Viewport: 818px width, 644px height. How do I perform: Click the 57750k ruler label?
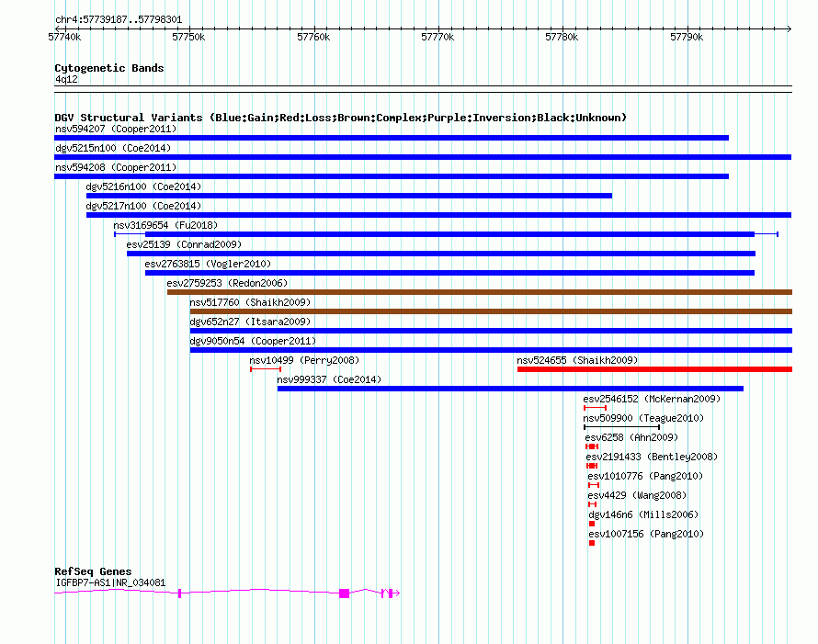click(188, 38)
